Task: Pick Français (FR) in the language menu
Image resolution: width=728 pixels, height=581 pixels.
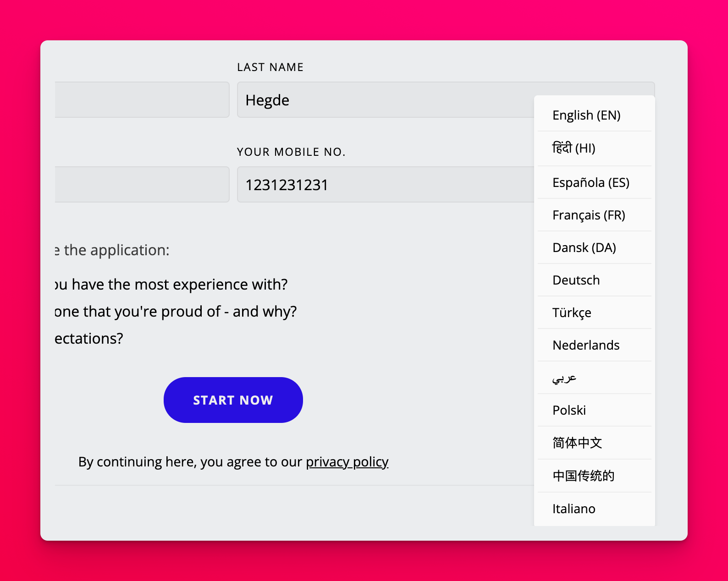Action: click(589, 215)
